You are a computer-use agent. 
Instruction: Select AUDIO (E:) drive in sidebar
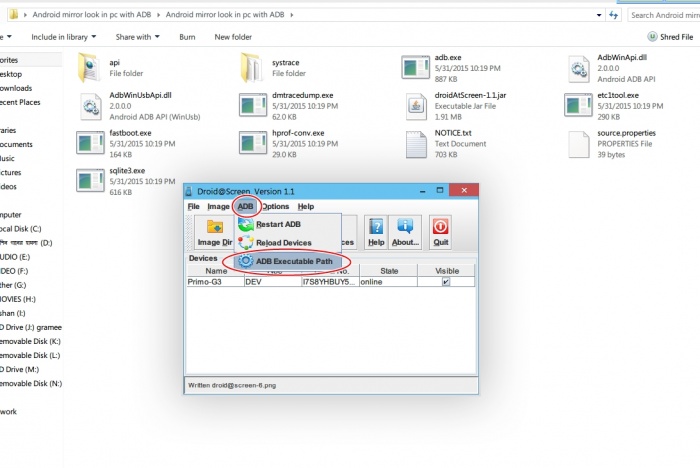tap(15, 257)
